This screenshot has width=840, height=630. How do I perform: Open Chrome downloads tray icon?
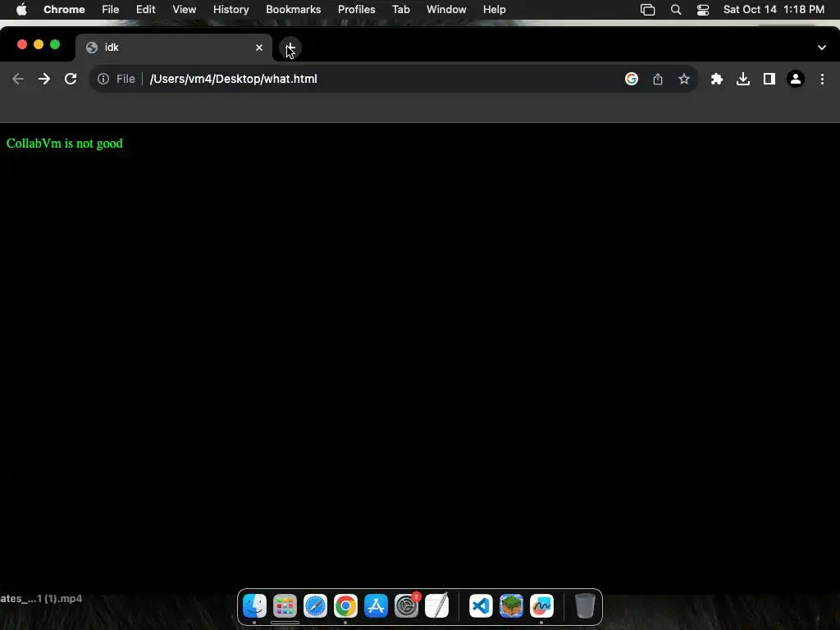[743, 79]
